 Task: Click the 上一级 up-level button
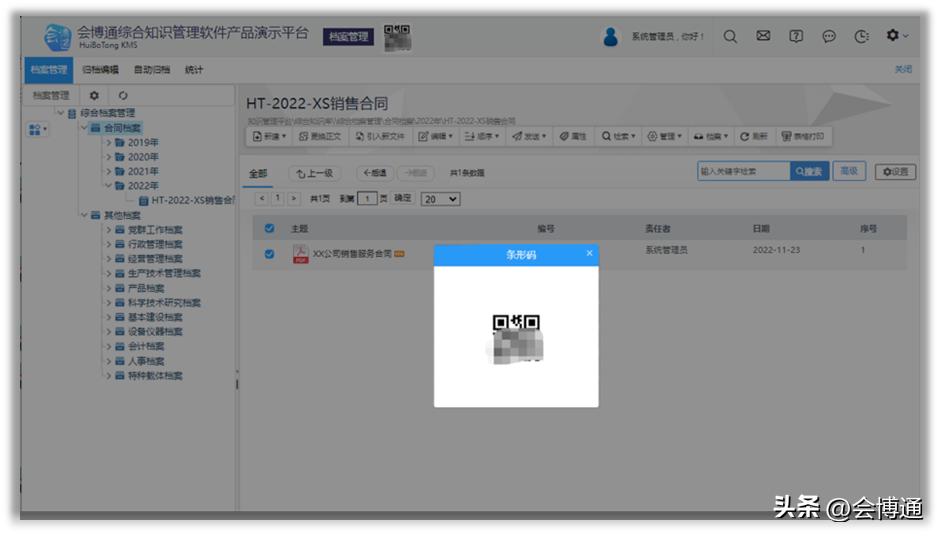[315, 173]
